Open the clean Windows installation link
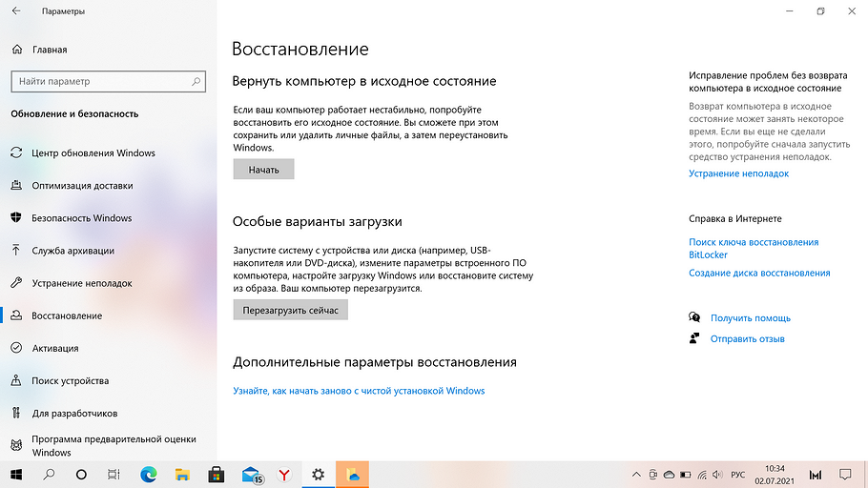The height and width of the screenshot is (488, 868). [x=359, y=391]
